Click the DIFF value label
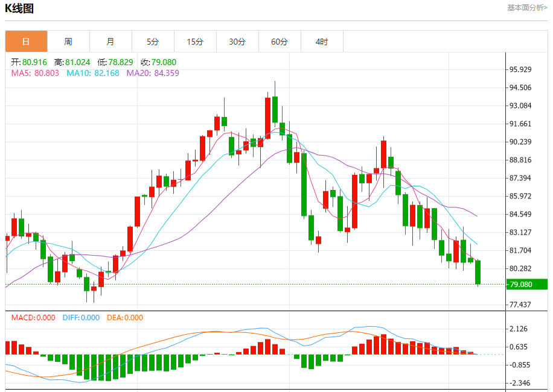Screen dimensions: 553x392 pos(81,318)
